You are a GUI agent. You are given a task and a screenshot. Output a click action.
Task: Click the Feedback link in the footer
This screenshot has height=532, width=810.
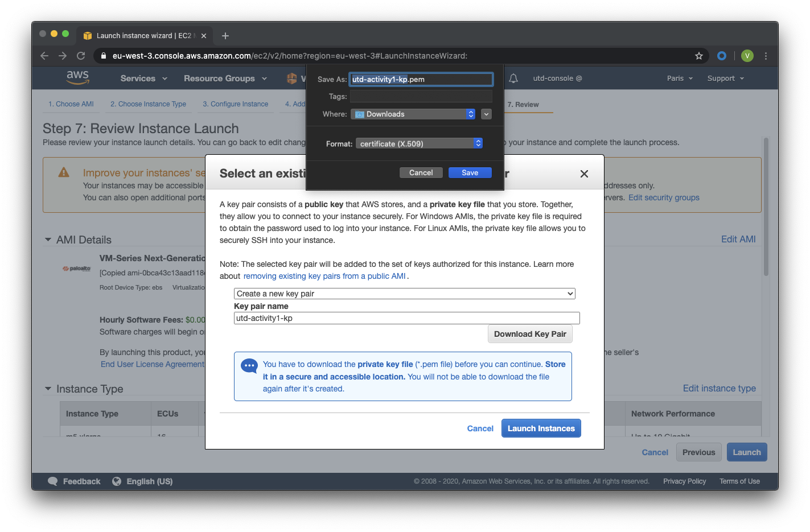click(x=81, y=481)
